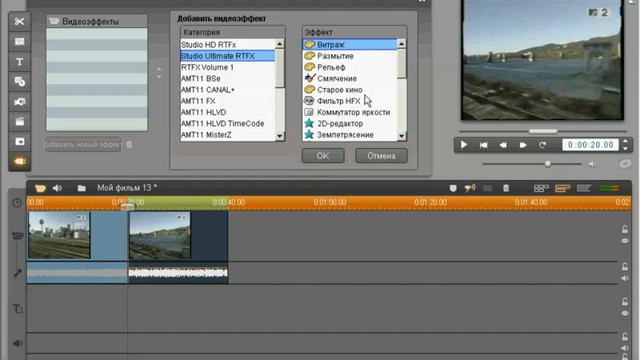This screenshot has height=360, width=640.
Task: Click the preview volume slider knob
Action: (548, 164)
